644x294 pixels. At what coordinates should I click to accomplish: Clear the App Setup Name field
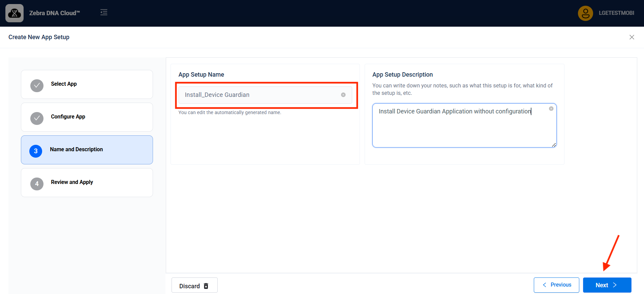343,95
